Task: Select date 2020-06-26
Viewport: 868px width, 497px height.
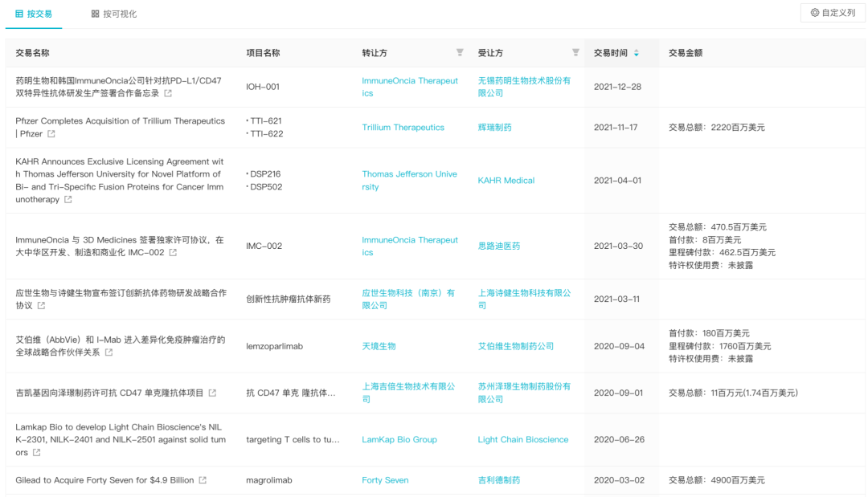Action: pyautogui.click(x=619, y=439)
